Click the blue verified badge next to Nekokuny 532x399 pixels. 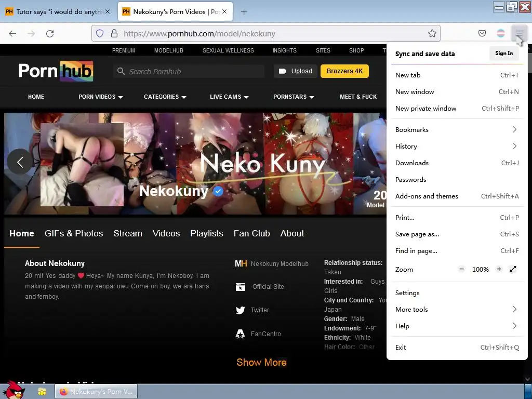click(x=218, y=191)
